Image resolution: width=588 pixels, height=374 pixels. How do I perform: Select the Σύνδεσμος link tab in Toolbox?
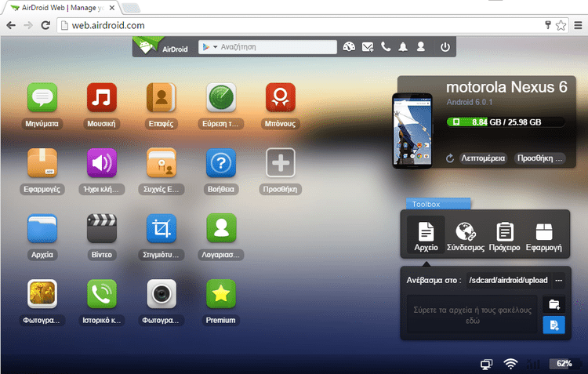click(x=466, y=235)
